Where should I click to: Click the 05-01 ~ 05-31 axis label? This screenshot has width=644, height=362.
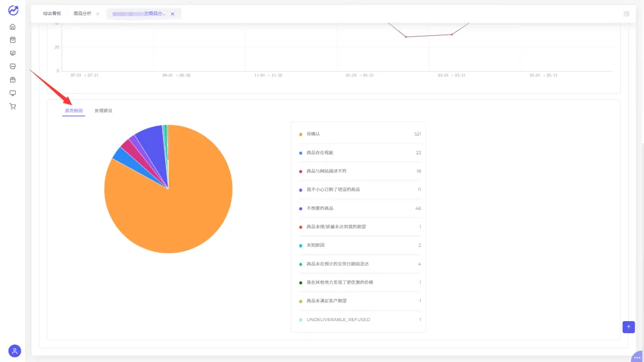[543, 75]
